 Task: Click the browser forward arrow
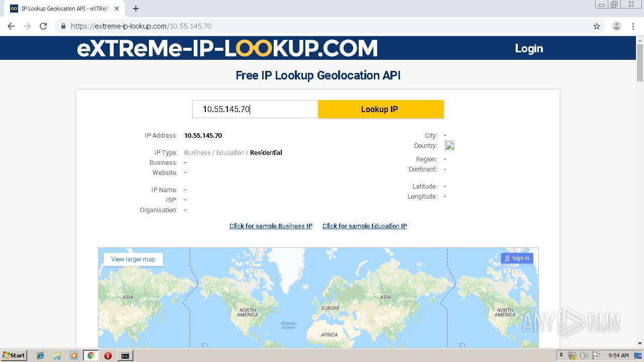click(27, 26)
